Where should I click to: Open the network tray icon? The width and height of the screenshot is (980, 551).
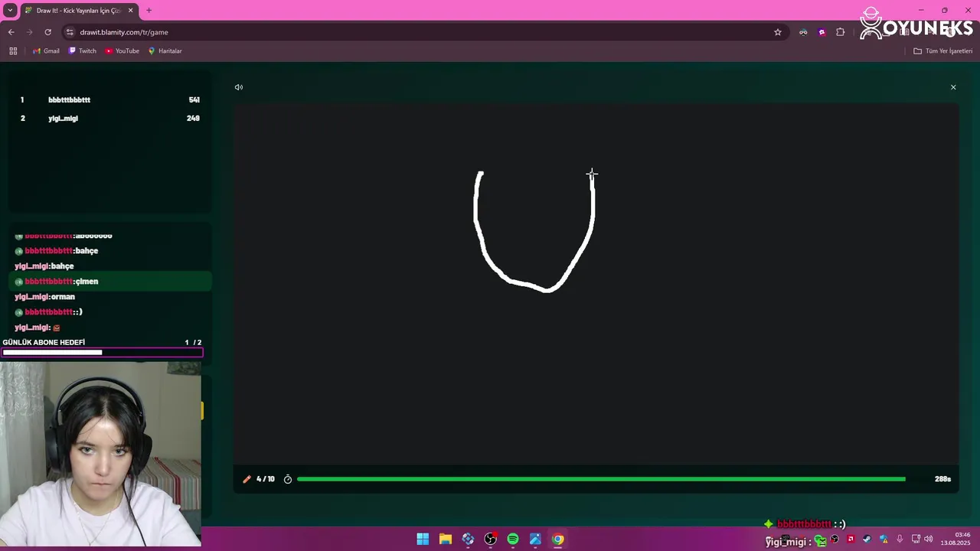click(916, 539)
